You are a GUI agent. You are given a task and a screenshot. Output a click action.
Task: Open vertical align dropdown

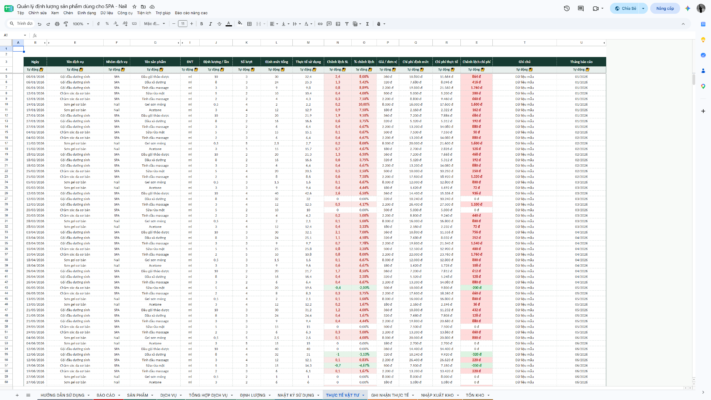pyautogui.click(x=285, y=24)
